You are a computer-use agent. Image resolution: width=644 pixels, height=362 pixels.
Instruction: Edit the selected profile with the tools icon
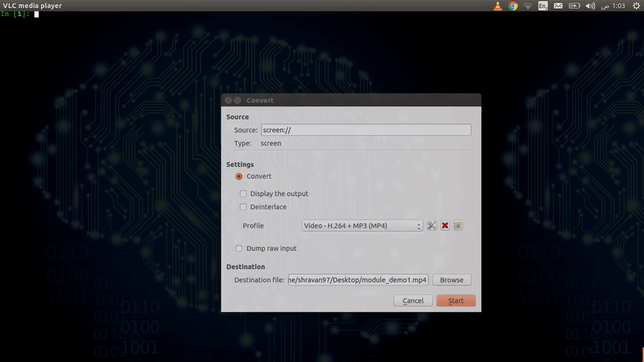tap(431, 226)
